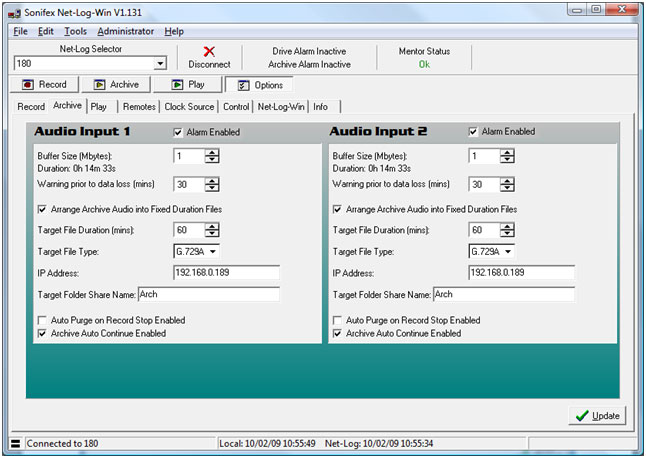Click Target File Duration field for Input 1
This screenshot has height=458, width=646.
[x=190, y=230]
